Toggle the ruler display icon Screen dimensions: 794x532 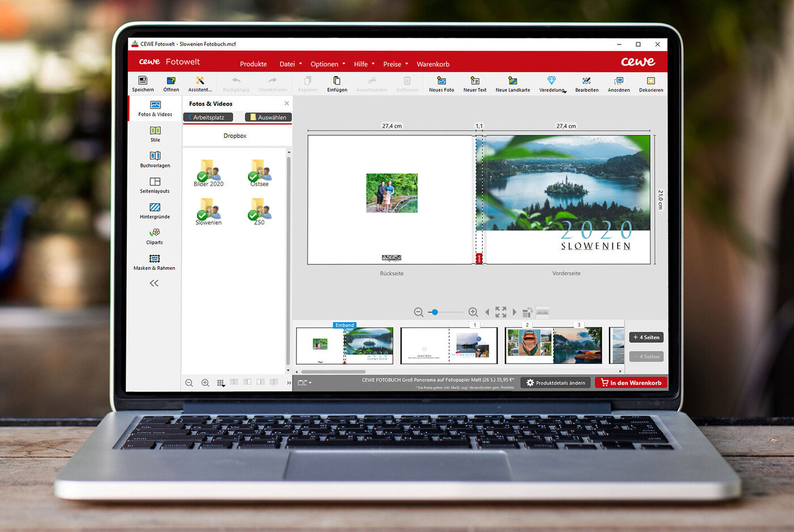click(542, 311)
